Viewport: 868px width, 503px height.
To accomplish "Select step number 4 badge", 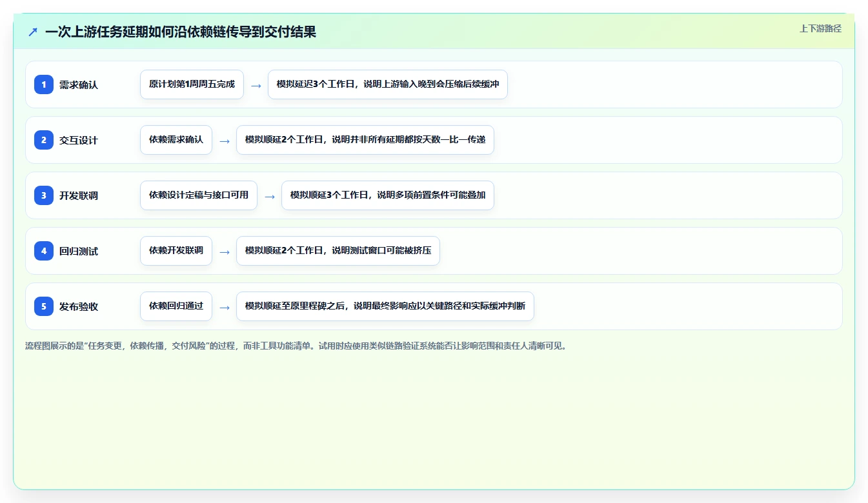I will pyautogui.click(x=44, y=251).
